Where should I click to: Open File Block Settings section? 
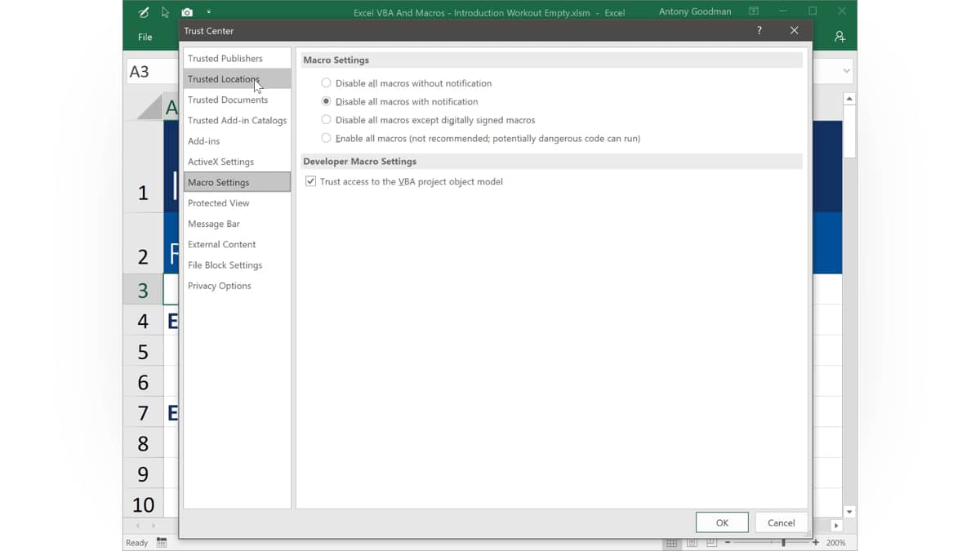click(x=237, y=265)
